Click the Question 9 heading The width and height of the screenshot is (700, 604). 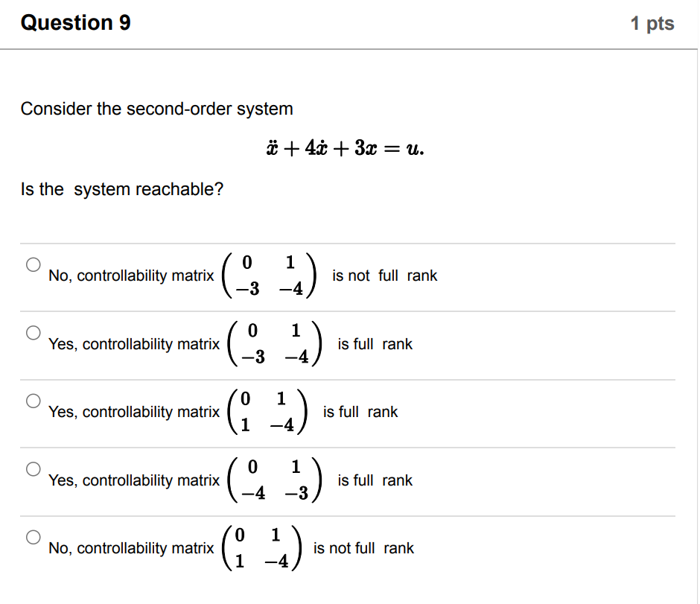coord(76,23)
